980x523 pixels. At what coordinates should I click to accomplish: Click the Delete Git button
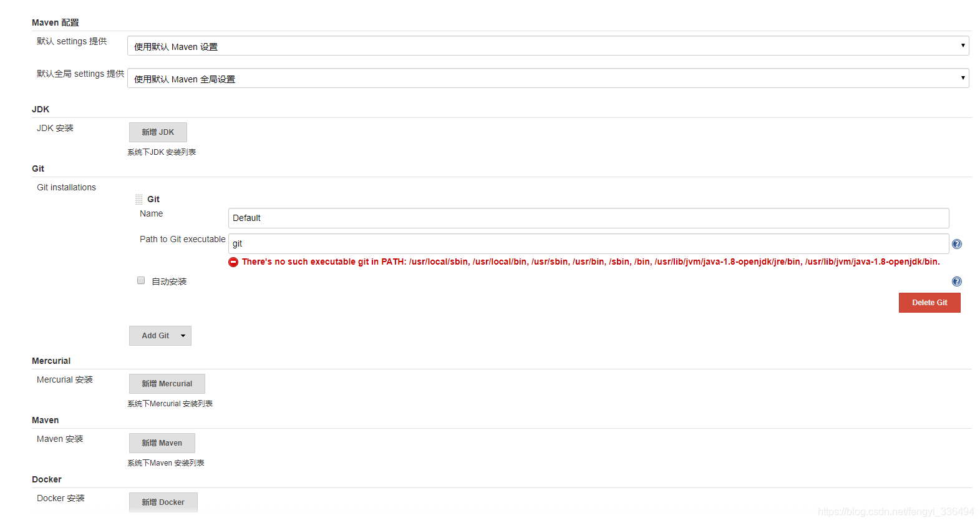click(x=929, y=303)
